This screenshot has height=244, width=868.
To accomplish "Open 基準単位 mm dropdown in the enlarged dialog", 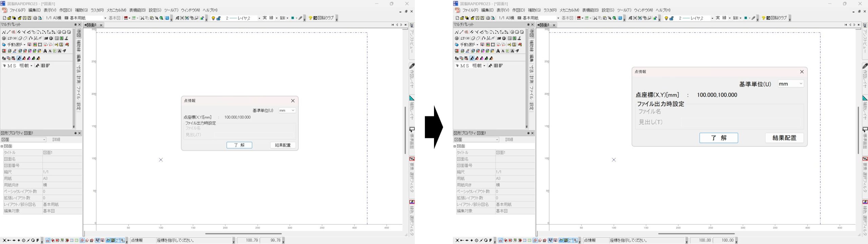I will 790,84.
